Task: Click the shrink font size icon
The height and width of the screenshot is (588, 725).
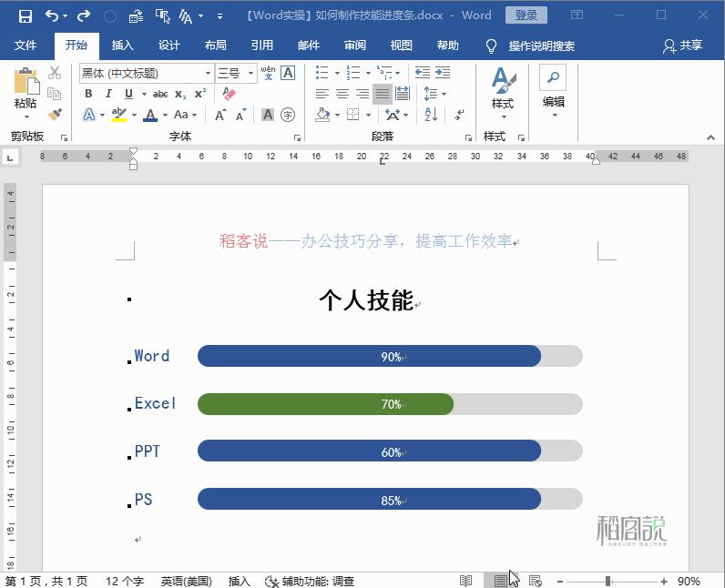Action: pyautogui.click(x=240, y=115)
